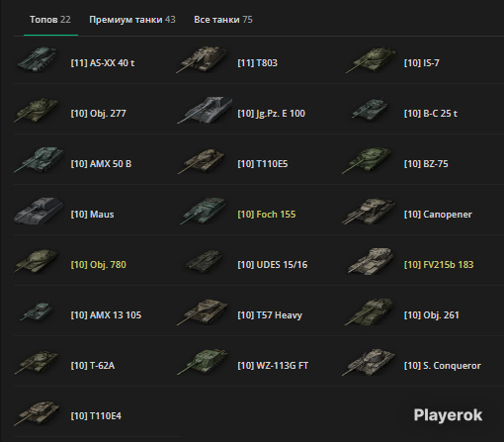The height and width of the screenshot is (442, 504).
Task: Select the text [10] T110E5
Action: [x=263, y=164]
